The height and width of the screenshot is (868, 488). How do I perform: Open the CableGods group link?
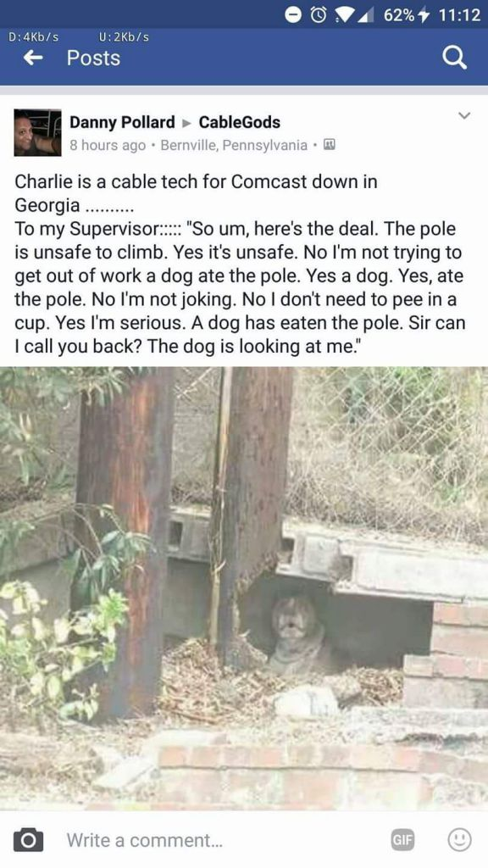240,122
